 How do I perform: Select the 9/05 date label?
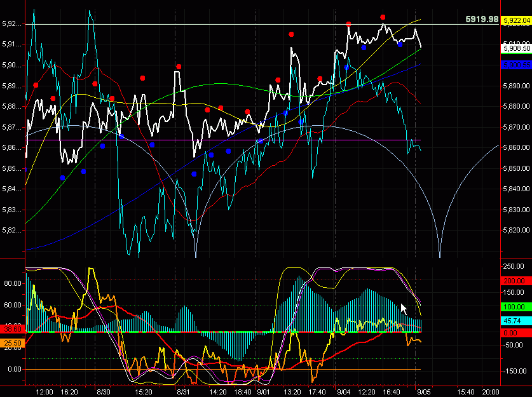[x=423, y=393]
